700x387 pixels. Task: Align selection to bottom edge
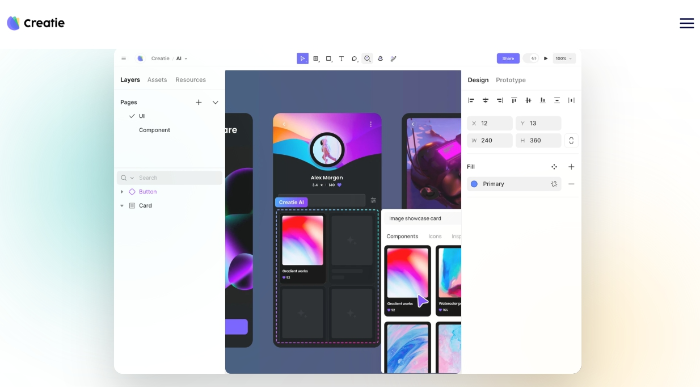point(542,100)
